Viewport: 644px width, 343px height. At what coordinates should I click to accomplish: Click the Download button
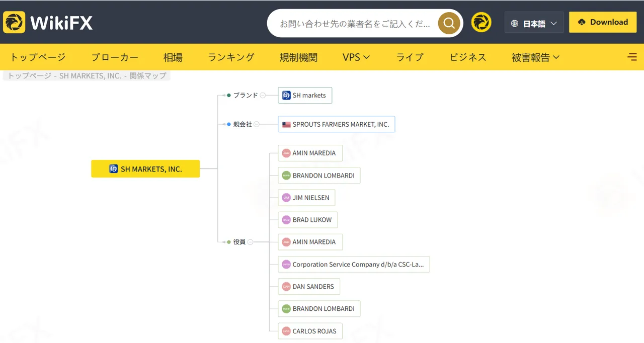(x=603, y=22)
